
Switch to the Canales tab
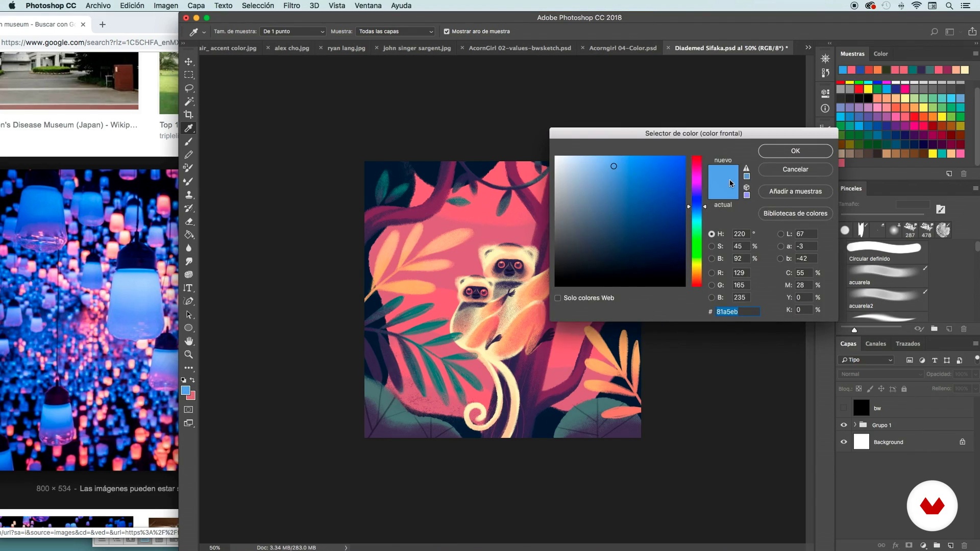876,344
